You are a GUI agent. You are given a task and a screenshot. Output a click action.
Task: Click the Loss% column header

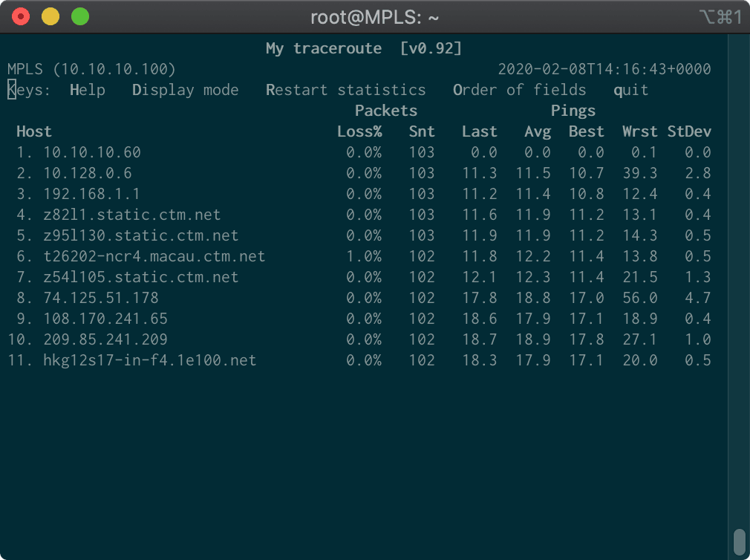[359, 132]
